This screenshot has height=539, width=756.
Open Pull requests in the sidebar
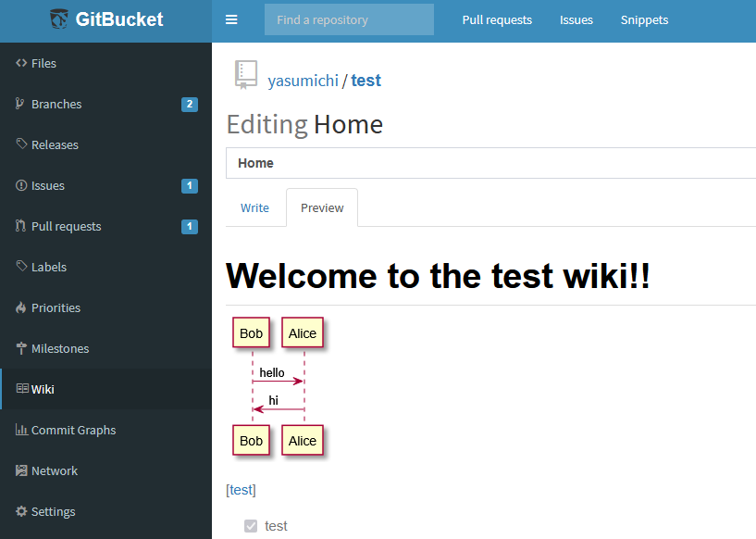[x=105, y=226]
